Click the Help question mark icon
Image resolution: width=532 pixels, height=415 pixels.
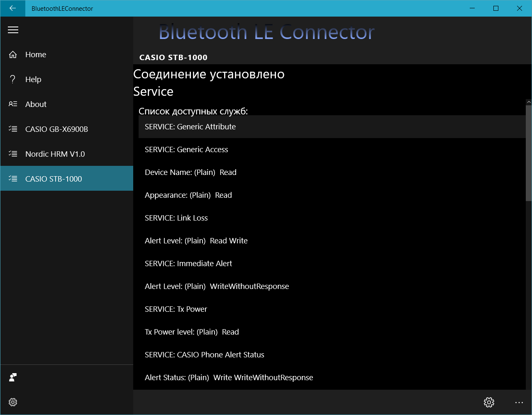coord(13,79)
